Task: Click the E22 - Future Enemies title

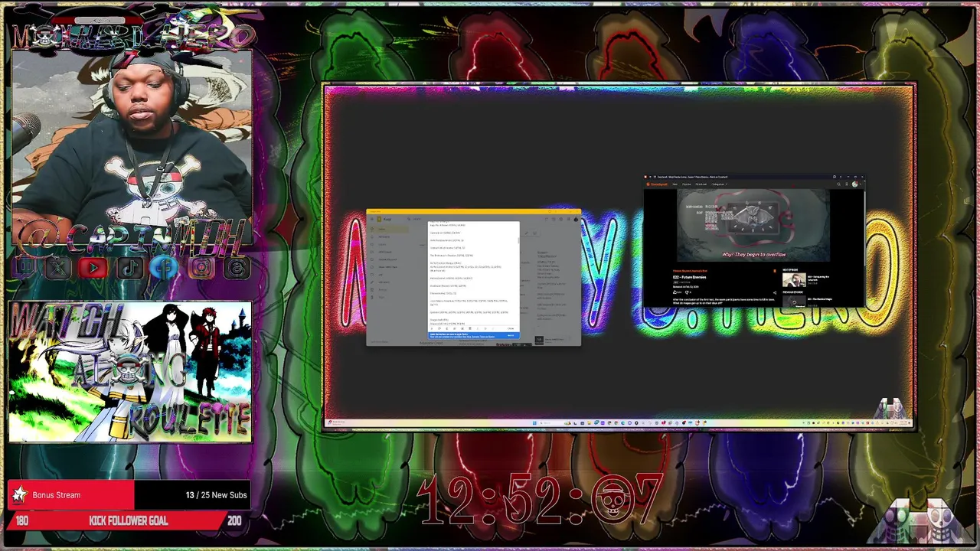Action: tap(689, 277)
